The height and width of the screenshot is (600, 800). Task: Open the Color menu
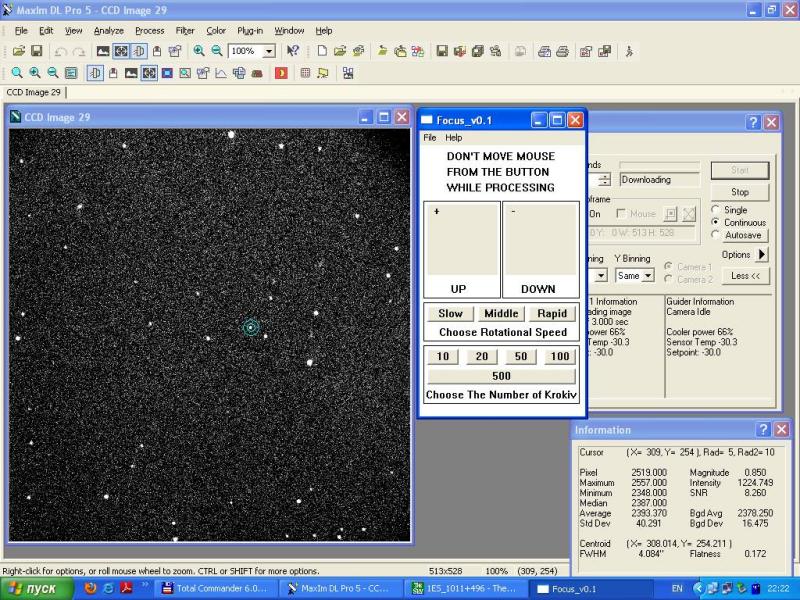click(x=216, y=31)
